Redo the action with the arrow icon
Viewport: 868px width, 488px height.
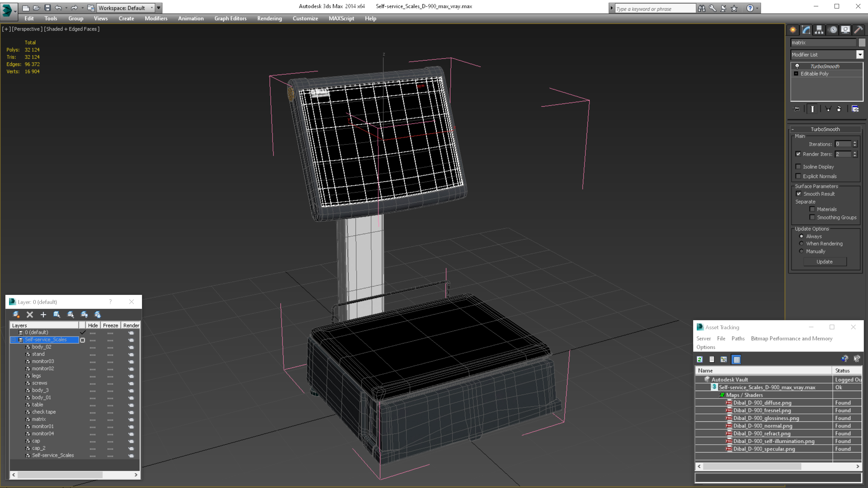click(74, 8)
